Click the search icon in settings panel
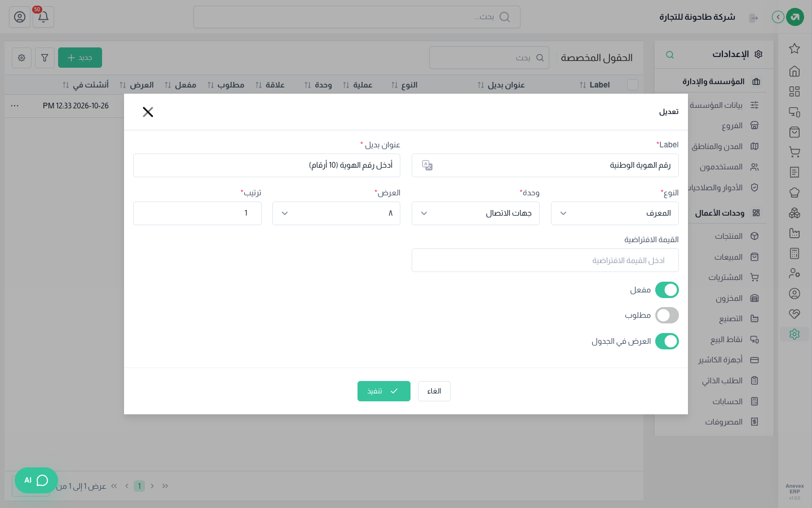 point(670,55)
